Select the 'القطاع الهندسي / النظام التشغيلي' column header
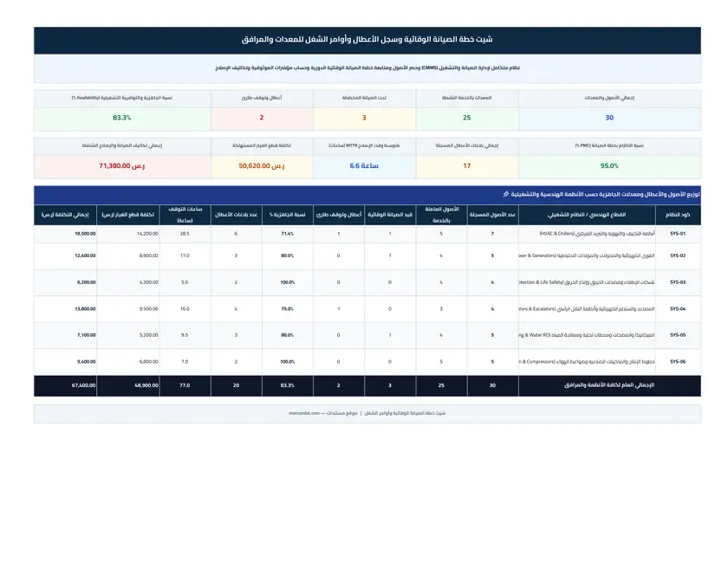728x562 pixels. (587, 215)
